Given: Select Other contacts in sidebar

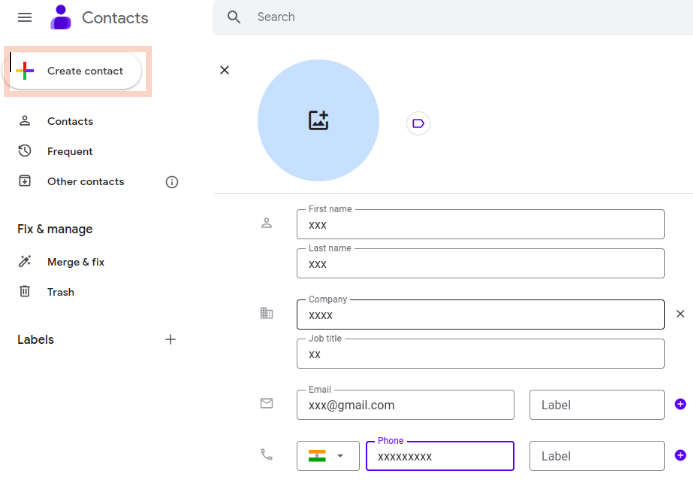Looking at the screenshot, I should click(x=85, y=181).
